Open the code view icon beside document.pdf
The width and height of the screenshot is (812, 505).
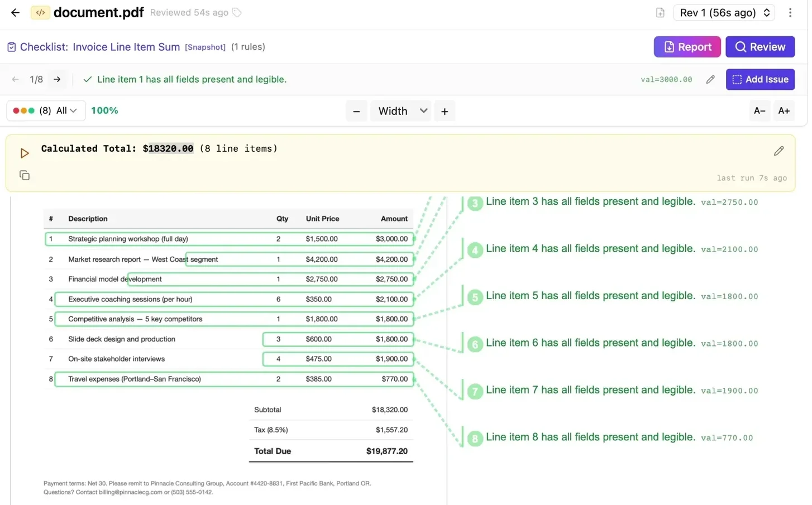point(40,12)
